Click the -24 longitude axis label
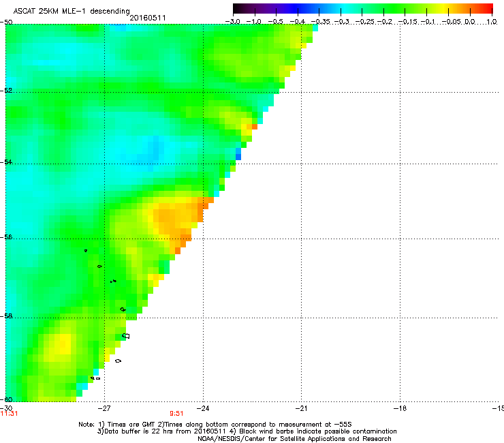504x443 pixels. click(203, 408)
